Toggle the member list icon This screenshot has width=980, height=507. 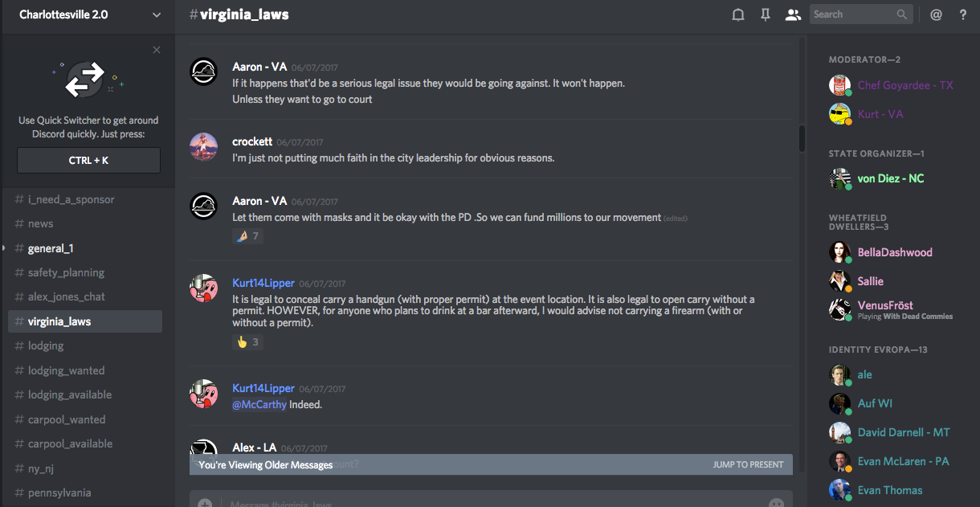coord(793,14)
